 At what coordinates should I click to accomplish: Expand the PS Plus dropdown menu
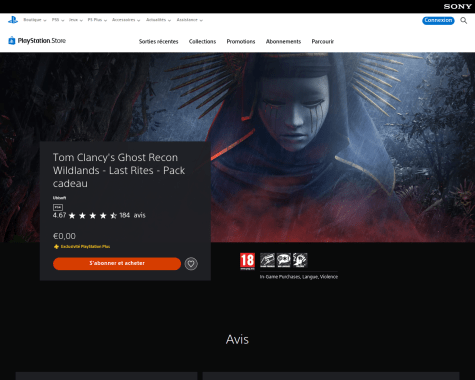tap(97, 20)
